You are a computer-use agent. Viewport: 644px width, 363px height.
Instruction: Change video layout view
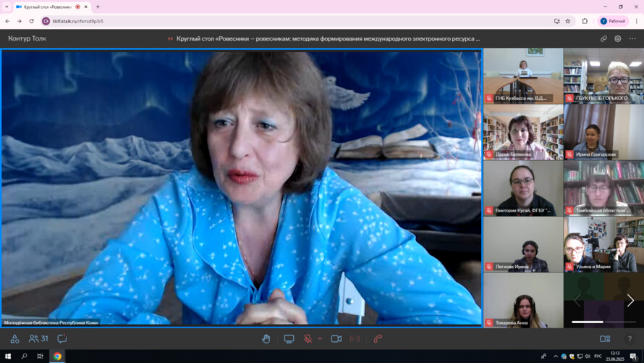point(605,339)
